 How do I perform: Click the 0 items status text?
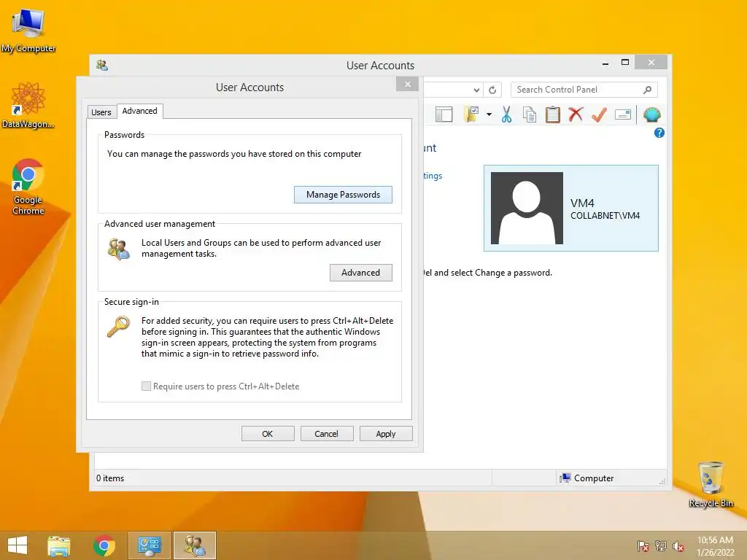click(110, 478)
